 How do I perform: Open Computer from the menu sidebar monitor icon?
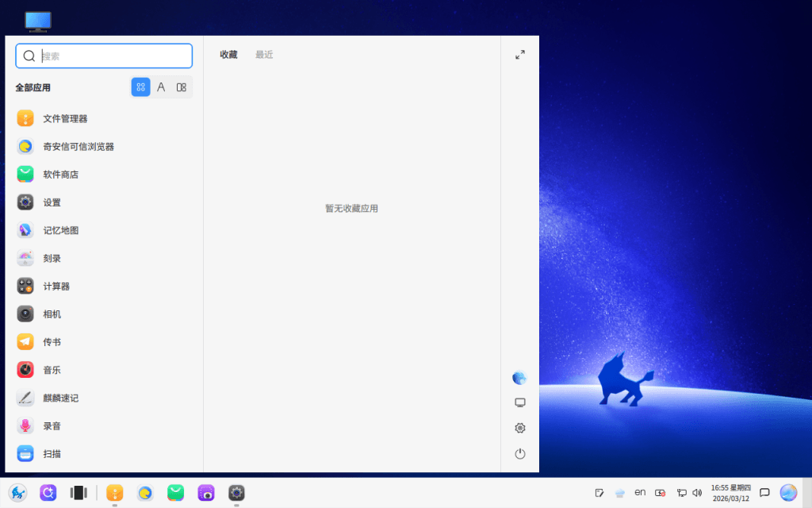[x=520, y=402]
